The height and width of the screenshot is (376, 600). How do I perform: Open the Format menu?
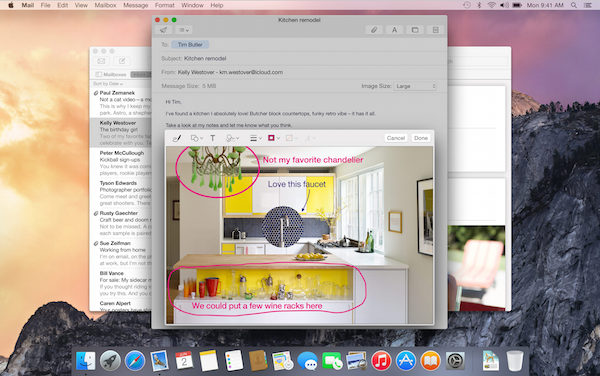[165, 5]
